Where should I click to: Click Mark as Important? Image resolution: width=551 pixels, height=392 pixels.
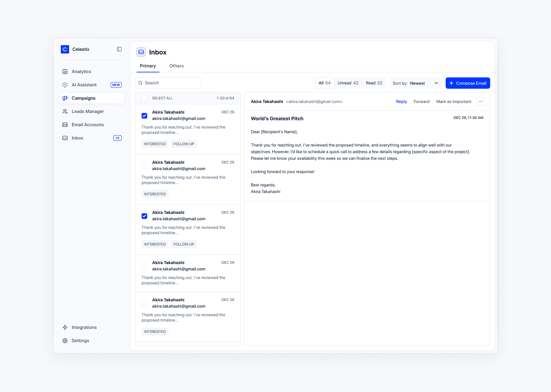454,102
